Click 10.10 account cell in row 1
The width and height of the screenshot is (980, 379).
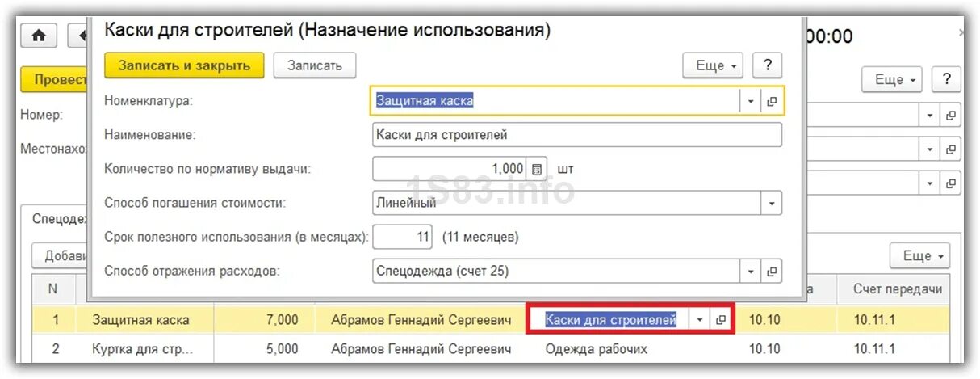click(764, 320)
